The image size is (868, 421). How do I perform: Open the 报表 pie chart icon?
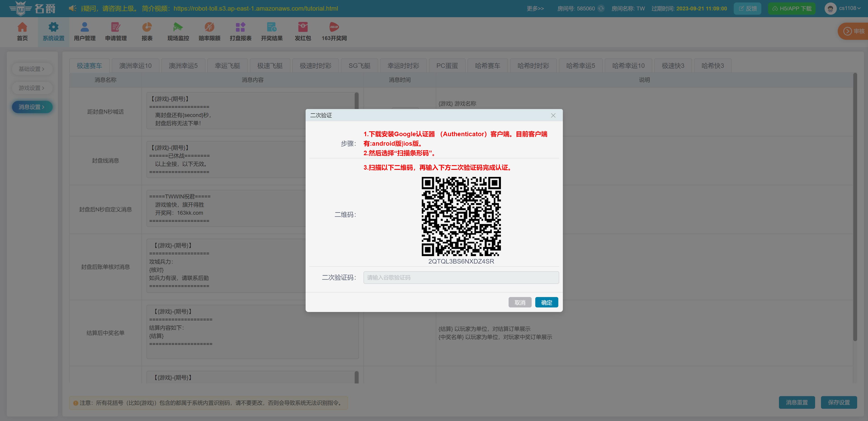click(x=147, y=27)
